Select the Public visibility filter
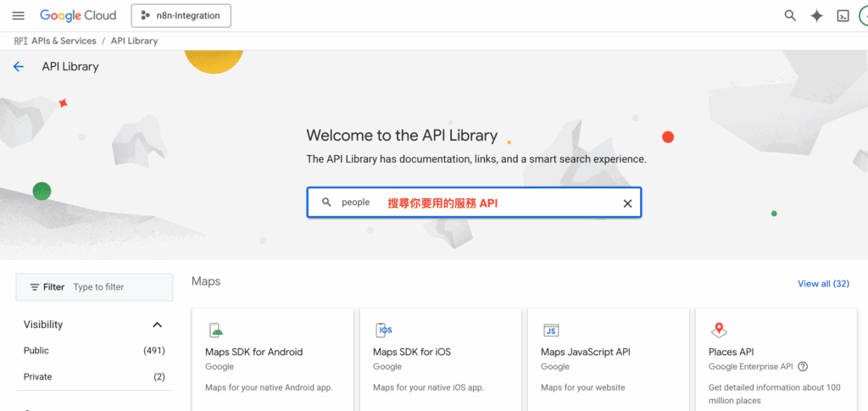This screenshot has height=411, width=868. (x=36, y=351)
